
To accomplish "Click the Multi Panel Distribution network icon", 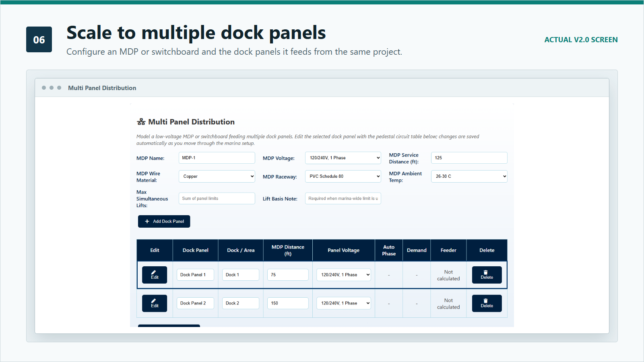I will pos(141,122).
